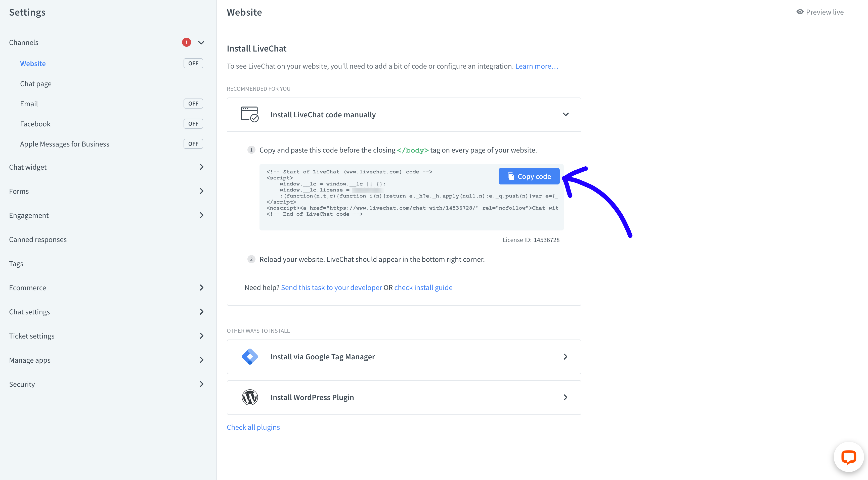
Task: Collapse the Install LiveChat code manually panel
Action: click(566, 114)
